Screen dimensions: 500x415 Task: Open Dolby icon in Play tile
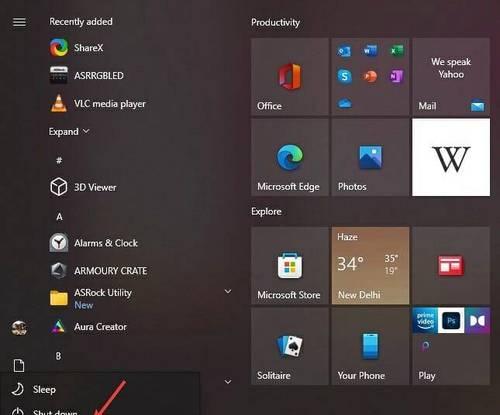pyautogui.click(x=477, y=320)
